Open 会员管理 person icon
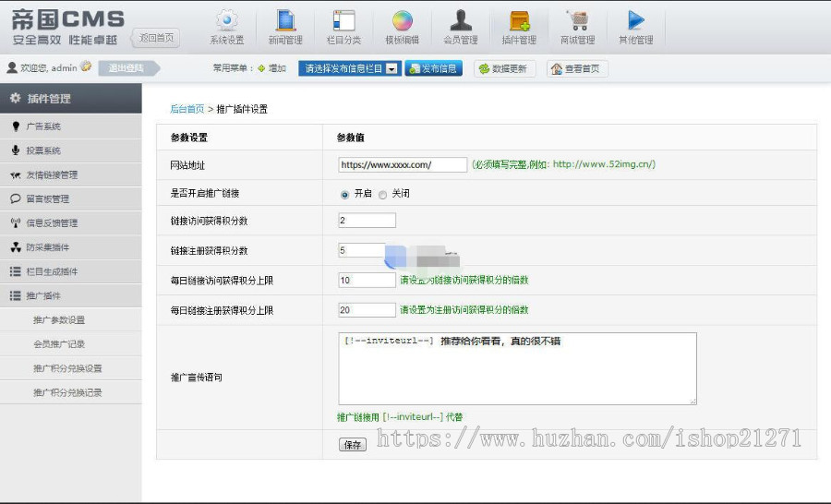 tap(461, 20)
